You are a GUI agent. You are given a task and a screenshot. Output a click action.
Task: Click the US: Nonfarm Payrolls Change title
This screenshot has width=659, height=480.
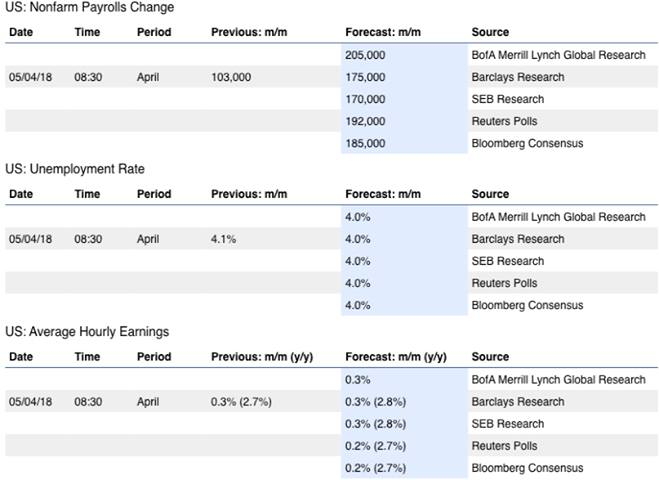89,8
